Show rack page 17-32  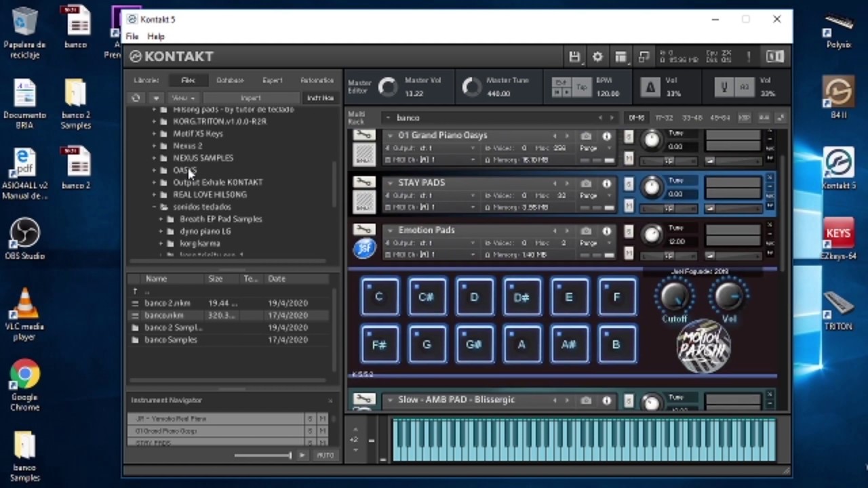664,118
